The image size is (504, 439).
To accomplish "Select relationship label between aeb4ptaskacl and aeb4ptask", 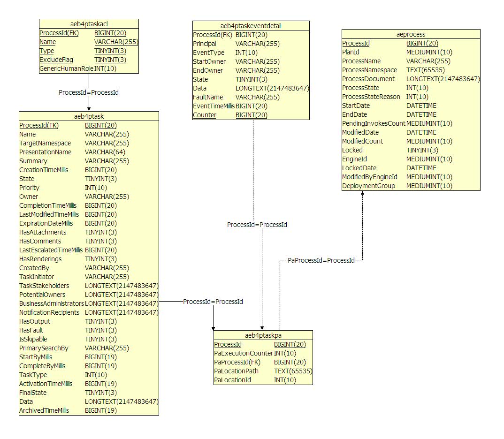I will (89, 92).
